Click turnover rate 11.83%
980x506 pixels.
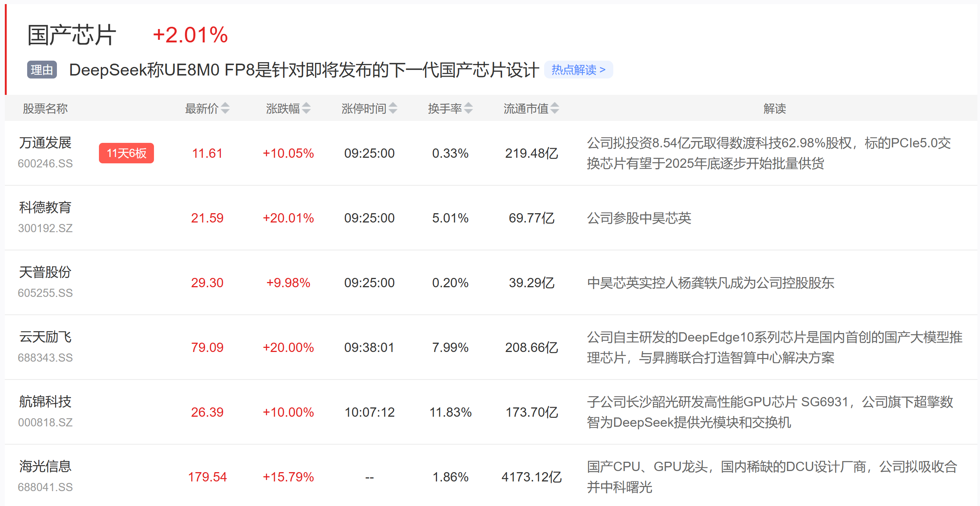pos(450,412)
